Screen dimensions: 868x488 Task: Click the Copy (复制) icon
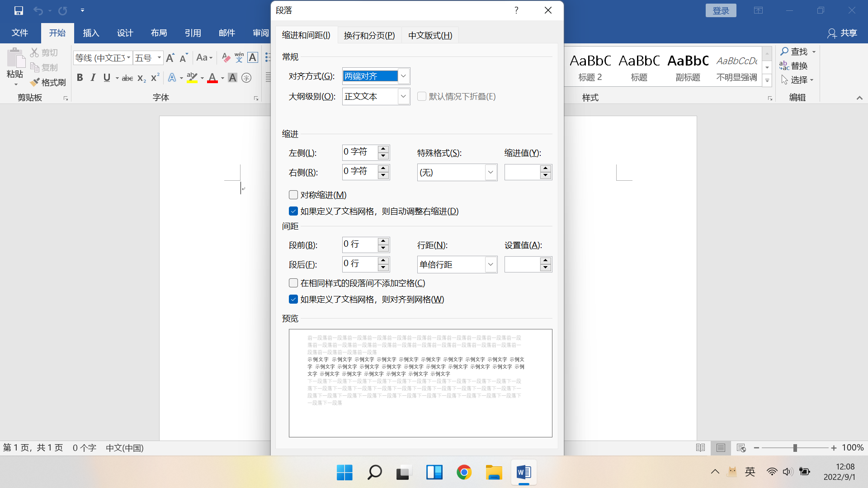pyautogui.click(x=34, y=67)
